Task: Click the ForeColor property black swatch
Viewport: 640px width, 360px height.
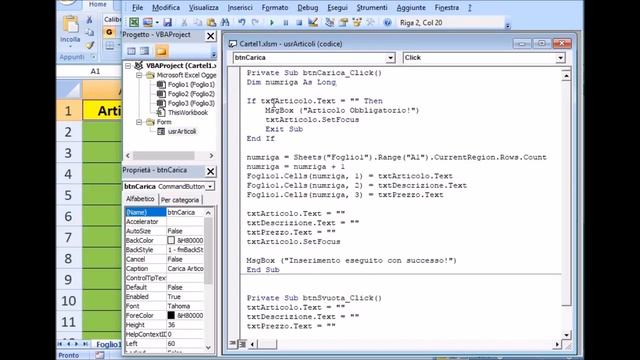Action: pyautogui.click(x=171, y=316)
